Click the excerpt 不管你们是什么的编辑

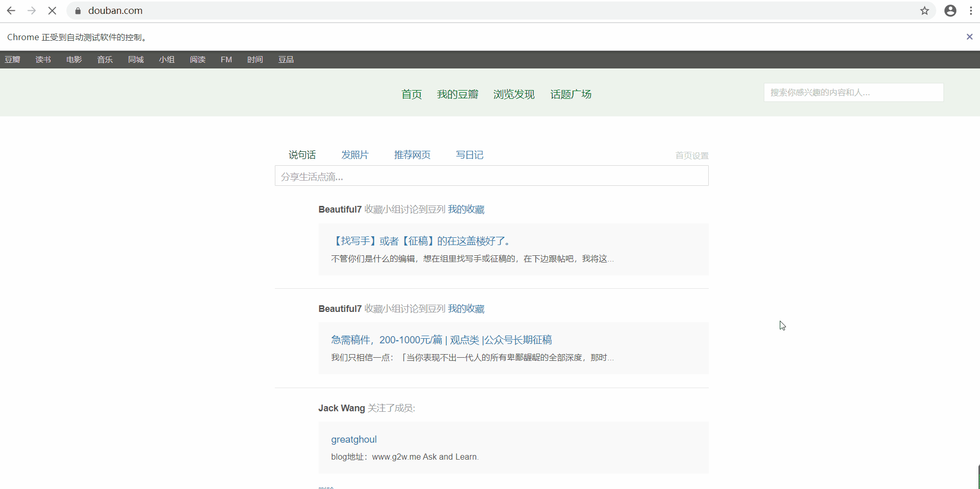472,258
